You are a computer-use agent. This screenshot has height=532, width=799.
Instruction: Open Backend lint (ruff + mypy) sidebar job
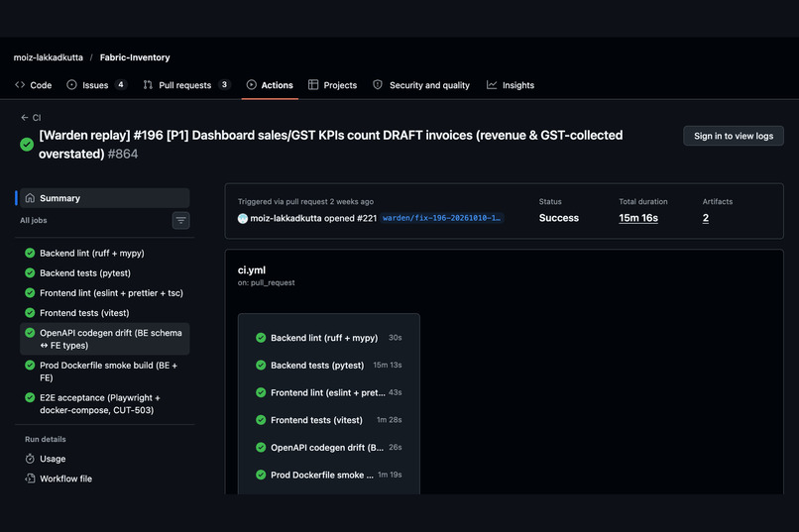[x=104, y=253]
